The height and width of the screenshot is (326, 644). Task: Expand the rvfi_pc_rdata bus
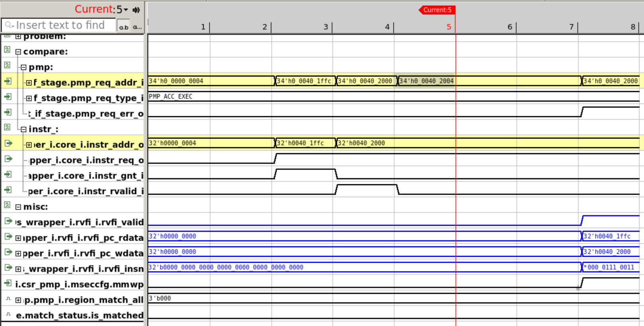18,238
